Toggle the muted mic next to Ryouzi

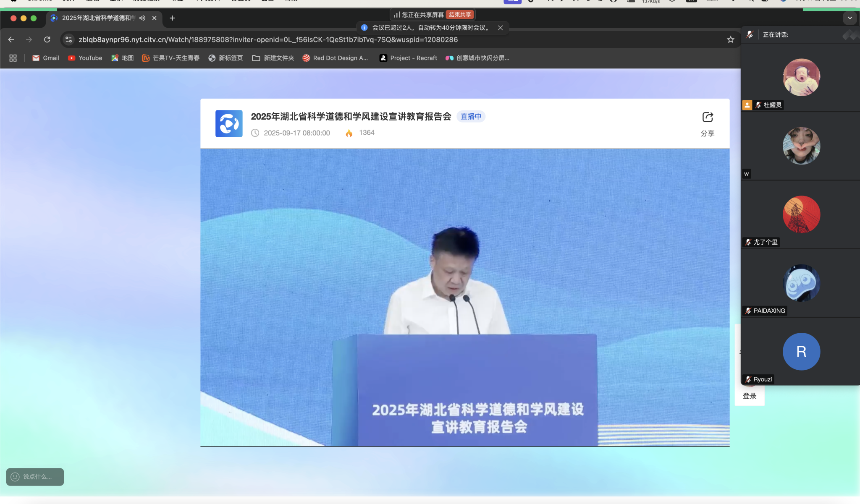[x=748, y=379]
